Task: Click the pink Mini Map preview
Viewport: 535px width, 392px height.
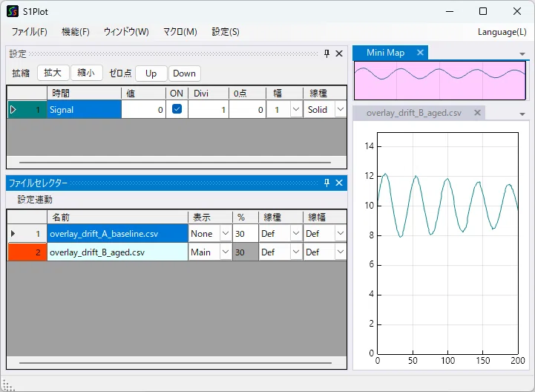Action: (439, 81)
